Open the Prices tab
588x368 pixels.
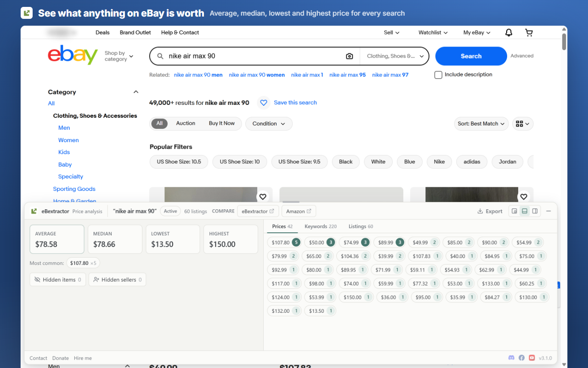(x=283, y=226)
